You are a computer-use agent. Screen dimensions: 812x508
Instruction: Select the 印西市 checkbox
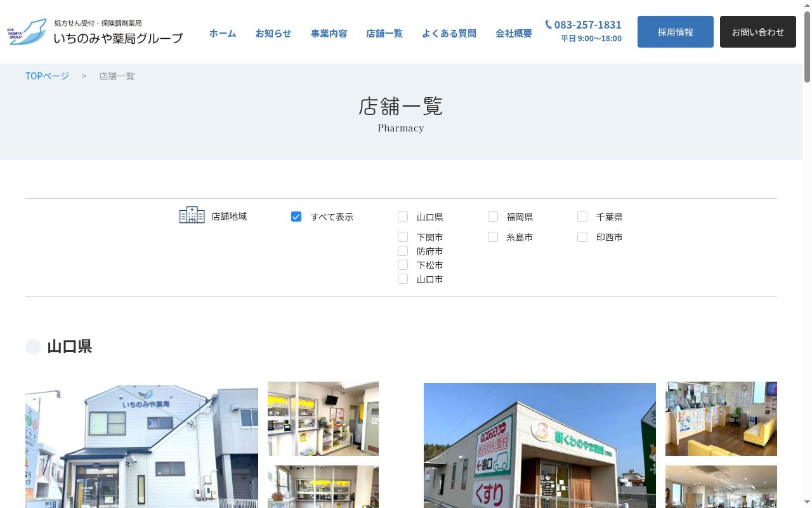[582, 237]
